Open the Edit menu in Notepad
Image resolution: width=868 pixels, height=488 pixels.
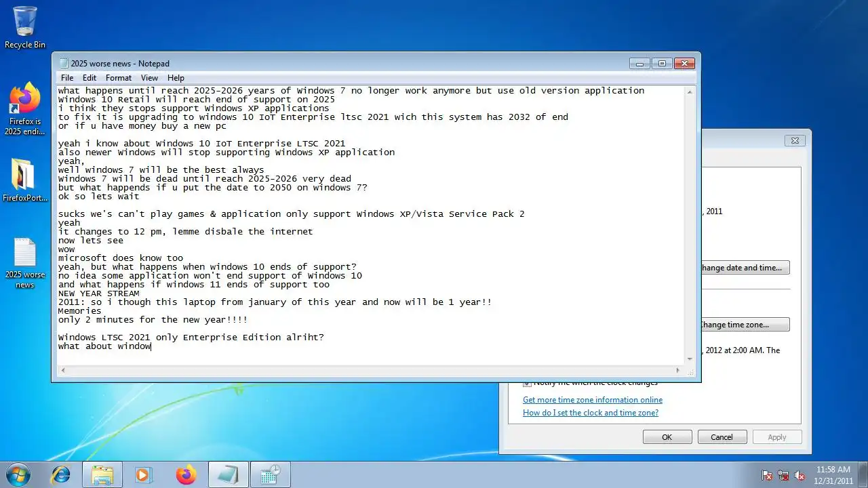[x=90, y=78]
